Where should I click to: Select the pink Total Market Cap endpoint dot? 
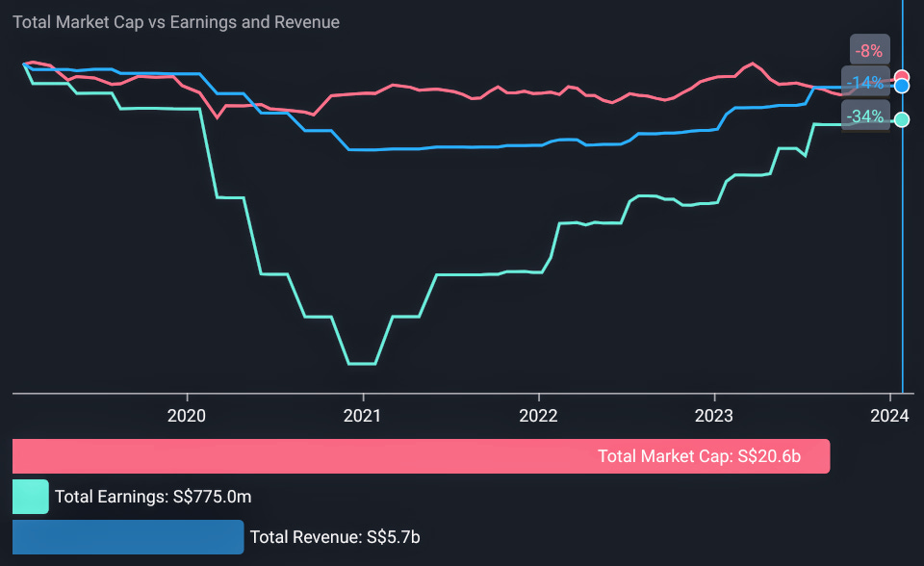click(x=901, y=73)
